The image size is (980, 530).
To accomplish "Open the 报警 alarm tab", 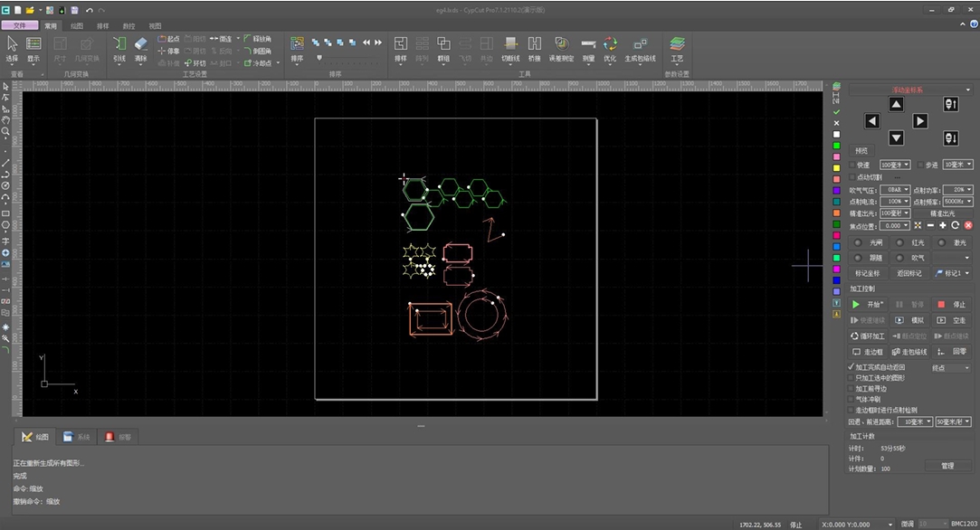I will coord(118,437).
